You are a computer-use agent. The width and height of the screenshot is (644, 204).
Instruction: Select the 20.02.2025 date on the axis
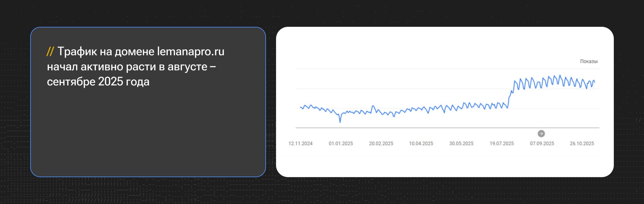(x=381, y=143)
